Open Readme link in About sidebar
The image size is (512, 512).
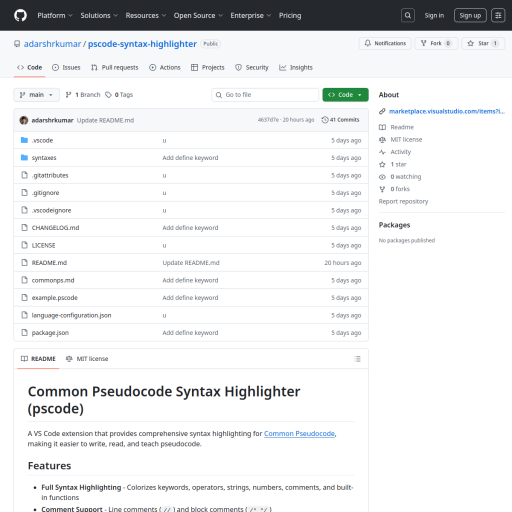pos(397,127)
